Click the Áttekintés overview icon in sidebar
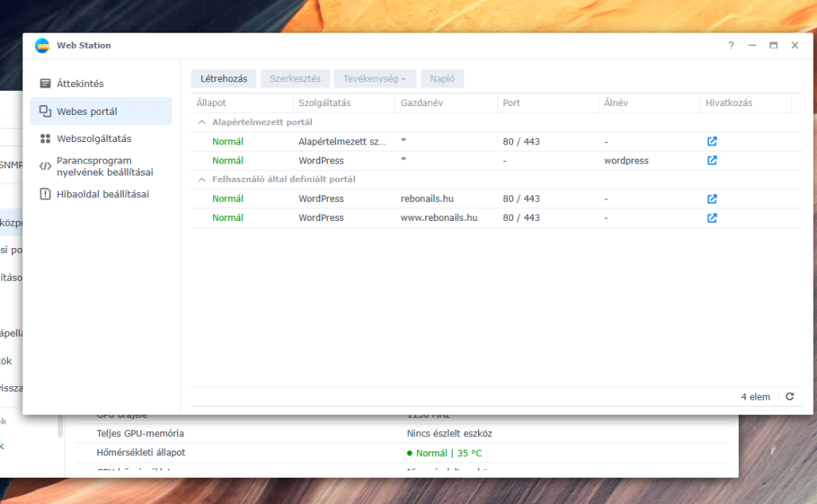The width and height of the screenshot is (817, 504). (x=45, y=84)
